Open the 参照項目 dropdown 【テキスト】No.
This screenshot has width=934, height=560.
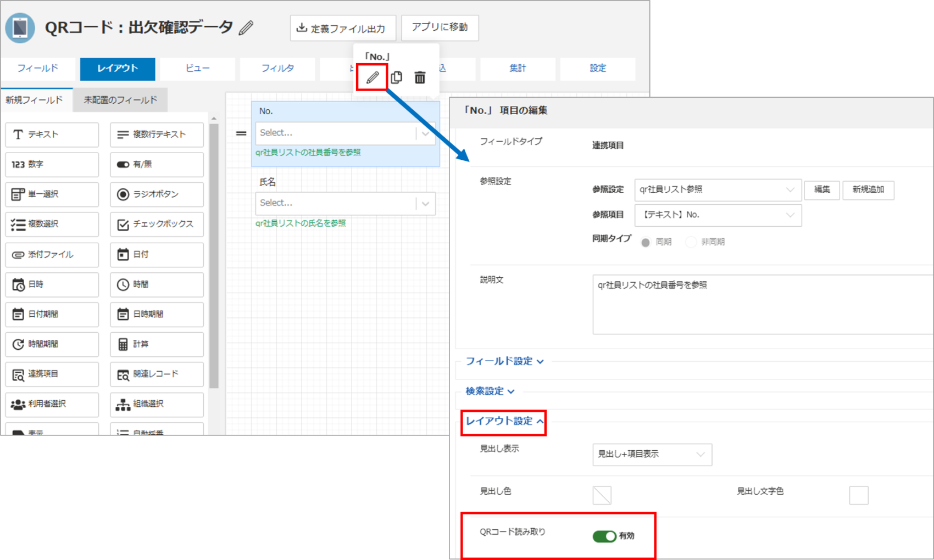pos(718,215)
